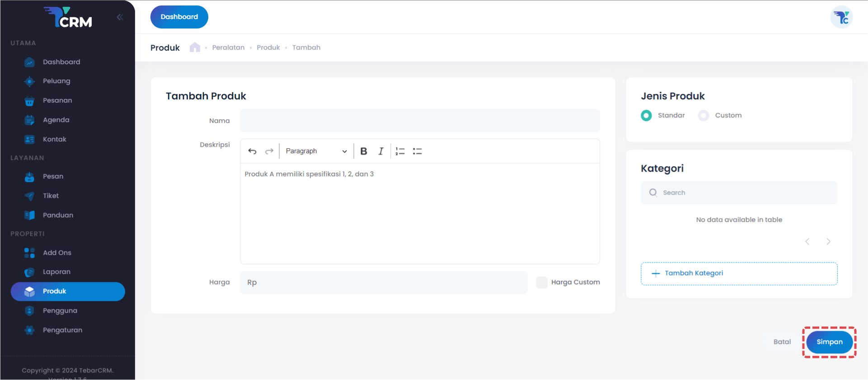Viewport: 868px width, 380px height.
Task: Insert a bulleted list in description
Action: pyautogui.click(x=417, y=151)
